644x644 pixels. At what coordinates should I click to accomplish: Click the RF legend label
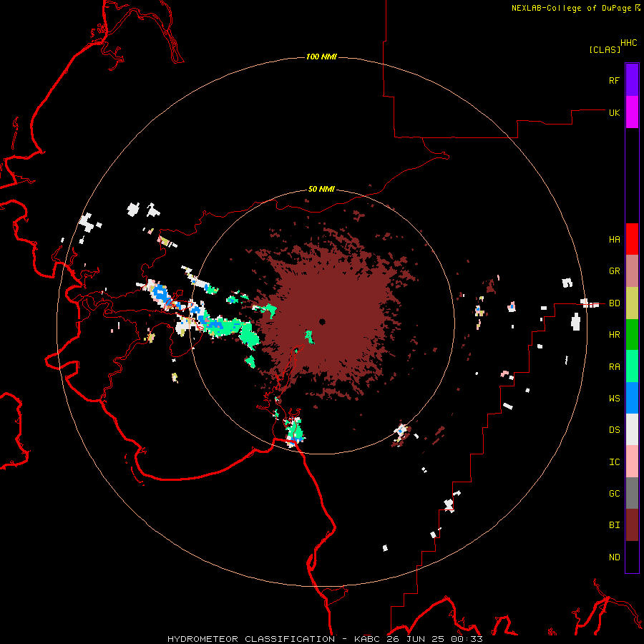pyautogui.click(x=614, y=80)
